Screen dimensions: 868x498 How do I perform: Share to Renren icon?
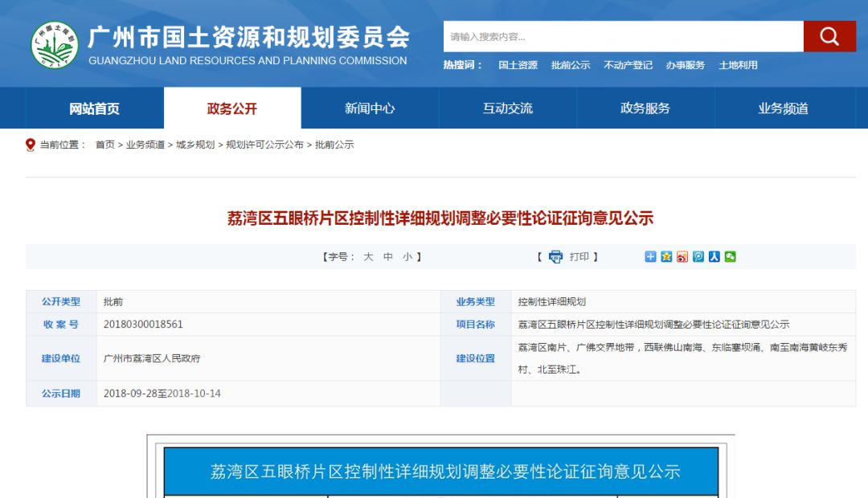[714, 257]
